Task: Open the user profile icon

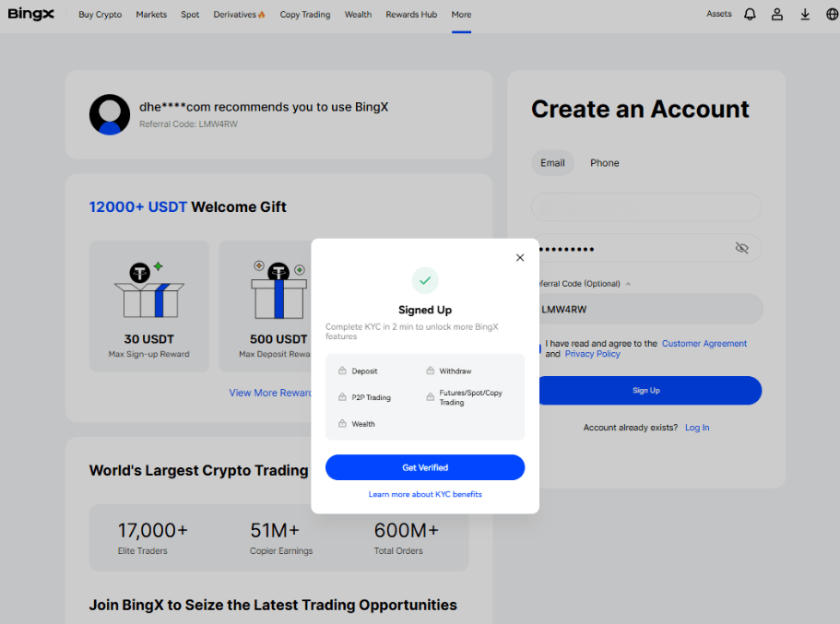Action: coord(777,15)
